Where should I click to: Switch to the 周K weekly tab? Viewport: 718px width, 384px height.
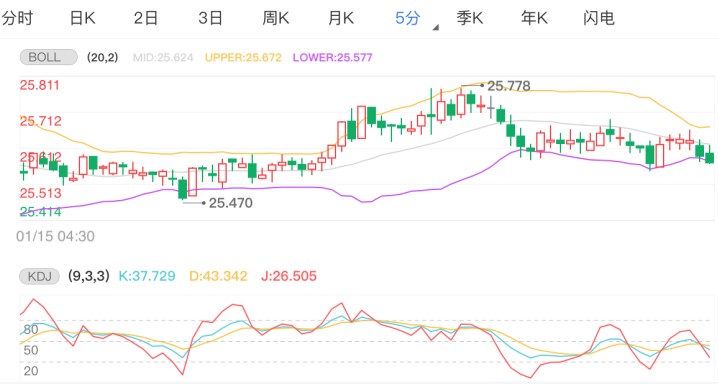click(x=276, y=18)
